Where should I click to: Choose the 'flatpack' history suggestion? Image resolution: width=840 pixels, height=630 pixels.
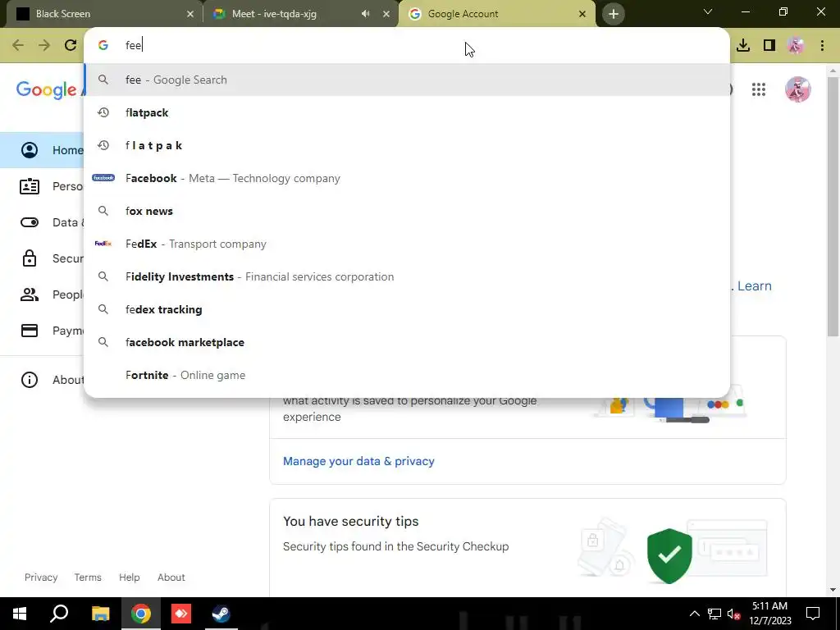407,112
